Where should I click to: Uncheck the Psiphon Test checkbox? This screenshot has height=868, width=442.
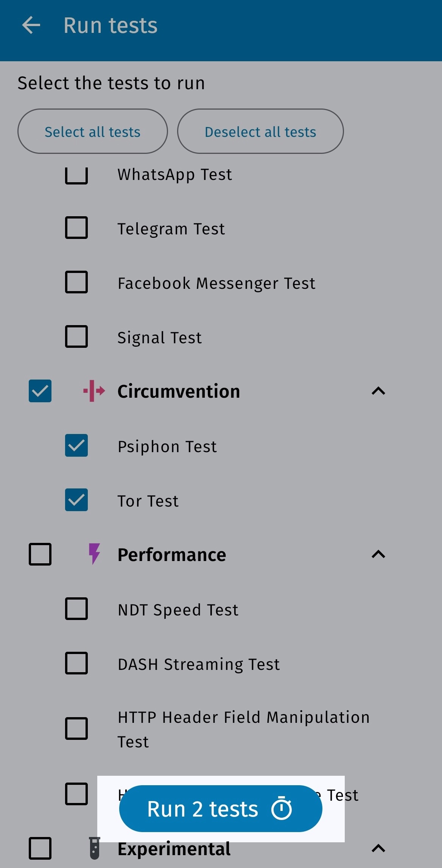(76, 445)
